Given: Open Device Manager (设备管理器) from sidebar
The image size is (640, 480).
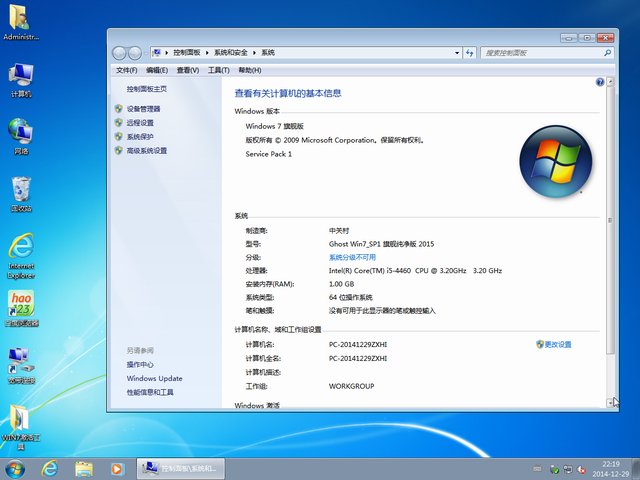Looking at the screenshot, I should coord(143,109).
